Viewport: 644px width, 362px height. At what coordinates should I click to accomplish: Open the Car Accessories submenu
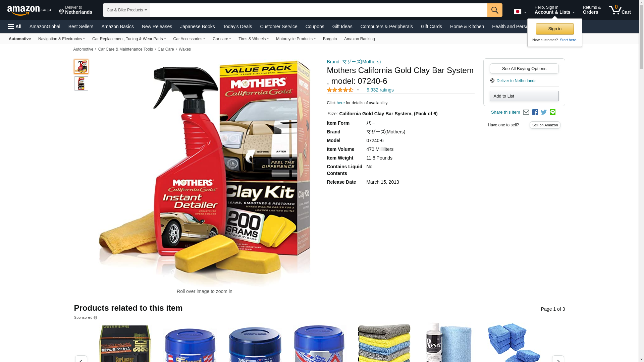click(x=189, y=39)
